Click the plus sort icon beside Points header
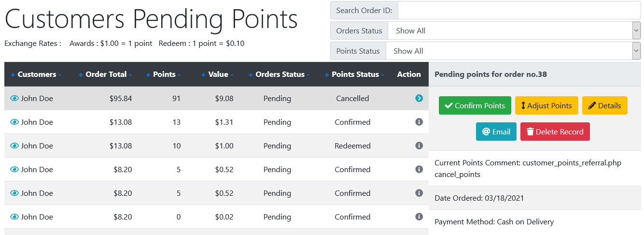Screen dimensions: 644x235 (148, 74)
